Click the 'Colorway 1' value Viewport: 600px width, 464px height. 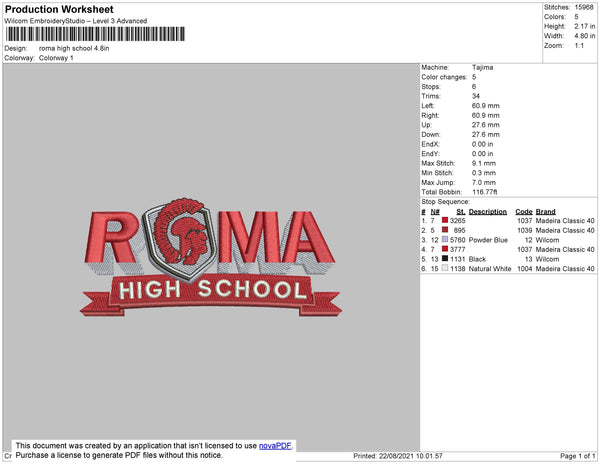tap(56, 58)
